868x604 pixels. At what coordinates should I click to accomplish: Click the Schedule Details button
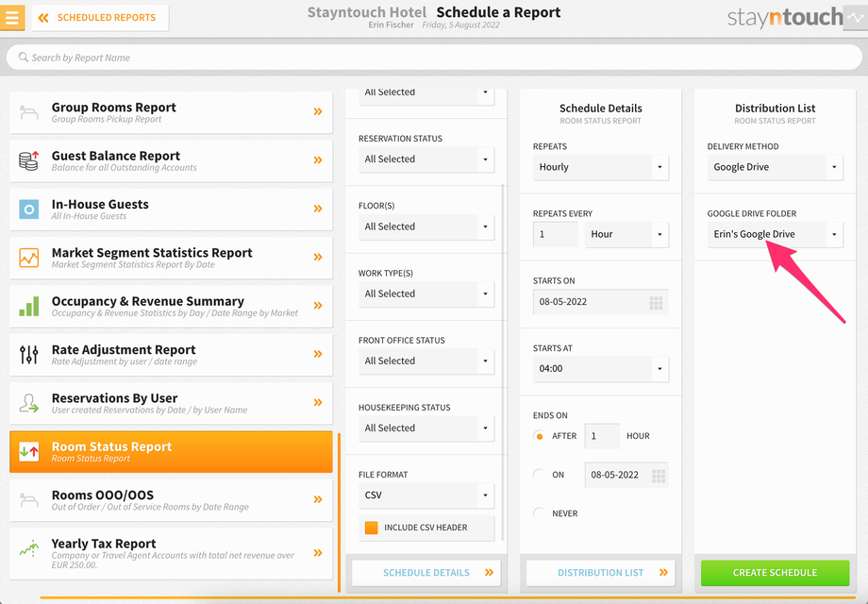pyautogui.click(x=426, y=573)
